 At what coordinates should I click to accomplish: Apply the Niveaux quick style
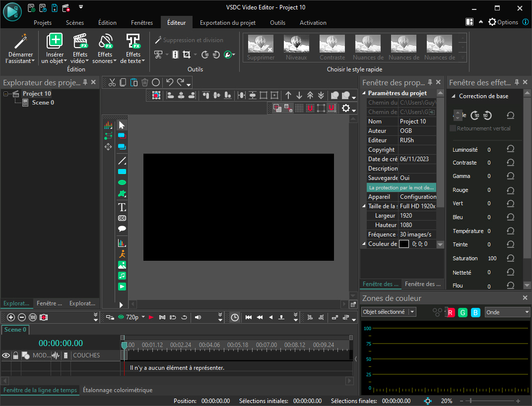coord(296,48)
